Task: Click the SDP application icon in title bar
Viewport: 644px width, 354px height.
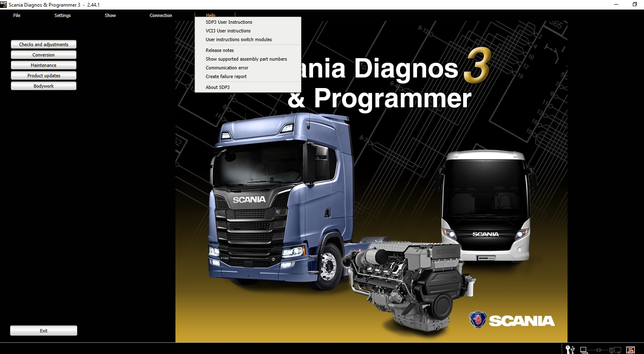Action: pyautogui.click(x=4, y=5)
